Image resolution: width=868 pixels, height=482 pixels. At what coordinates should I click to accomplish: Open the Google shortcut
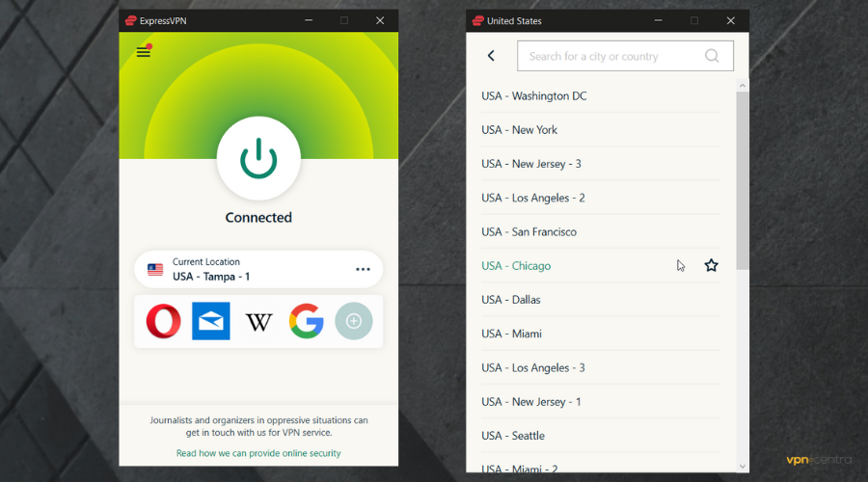click(x=306, y=321)
